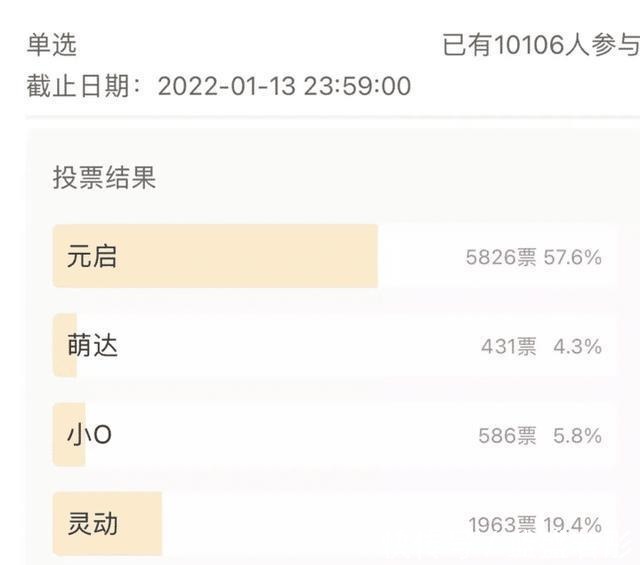Select the 元启 option label
The image size is (640, 565).
(x=92, y=257)
